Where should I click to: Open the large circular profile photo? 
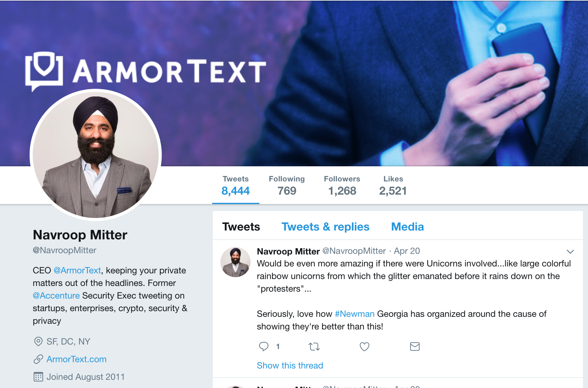pyautogui.click(x=96, y=155)
